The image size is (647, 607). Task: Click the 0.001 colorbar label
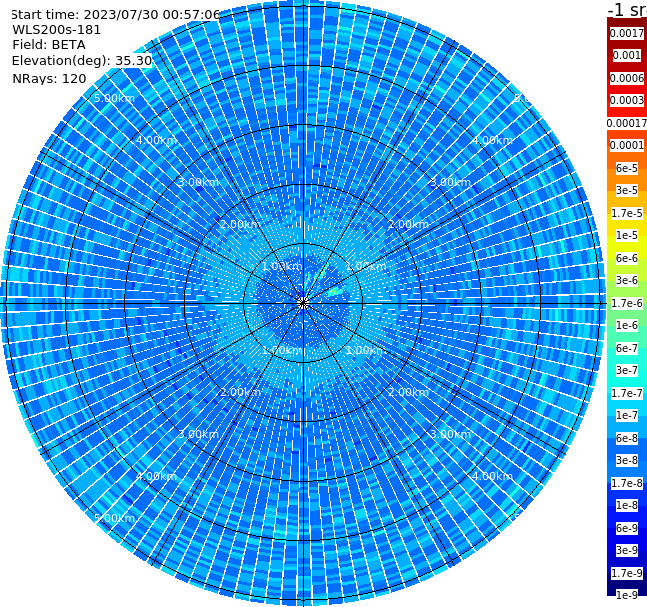click(x=627, y=55)
